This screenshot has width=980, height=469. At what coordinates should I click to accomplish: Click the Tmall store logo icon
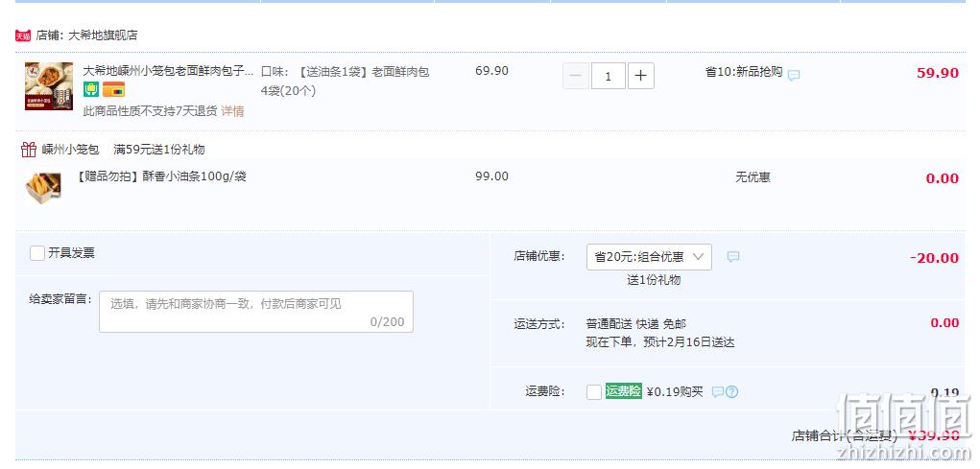(23, 35)
